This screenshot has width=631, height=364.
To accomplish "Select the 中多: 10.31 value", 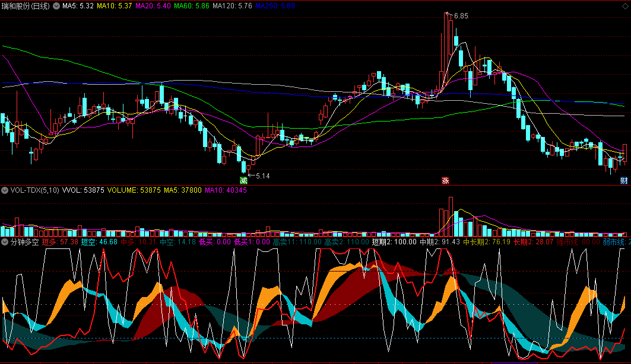I will click(x=138, y=242).
